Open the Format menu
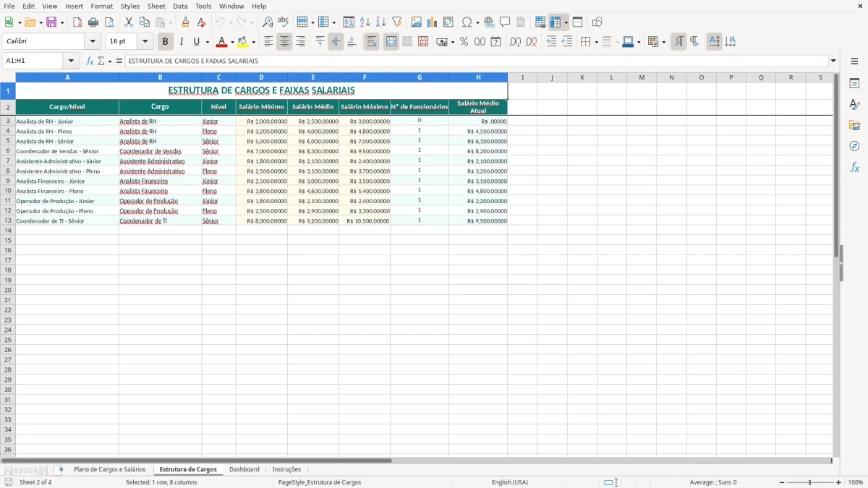The height and width of the screenshot is (488, 868). point(102,6)
